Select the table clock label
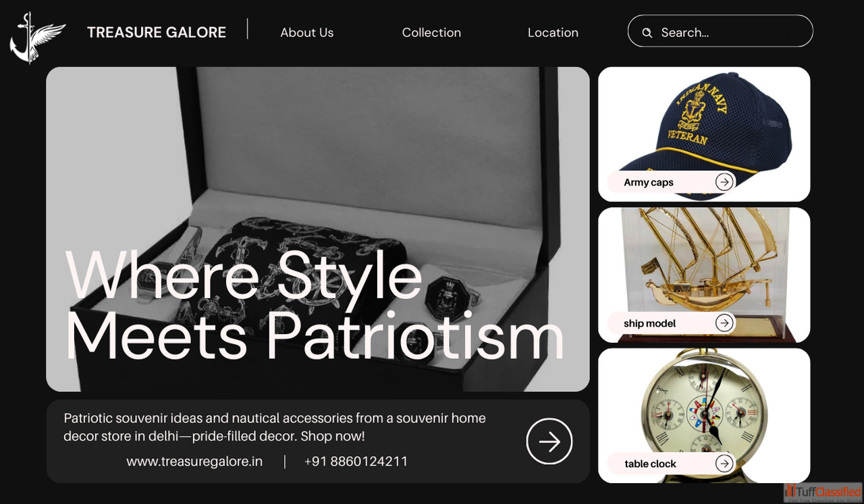The height and width of the screenshot is (504, 864). pos(651,464)
